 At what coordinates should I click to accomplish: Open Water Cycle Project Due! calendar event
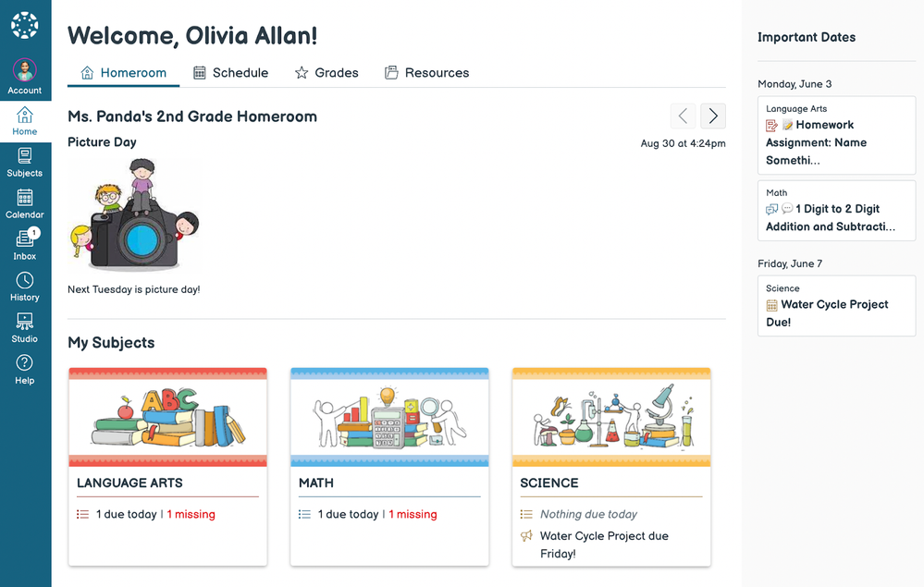[x=833, y=313]
